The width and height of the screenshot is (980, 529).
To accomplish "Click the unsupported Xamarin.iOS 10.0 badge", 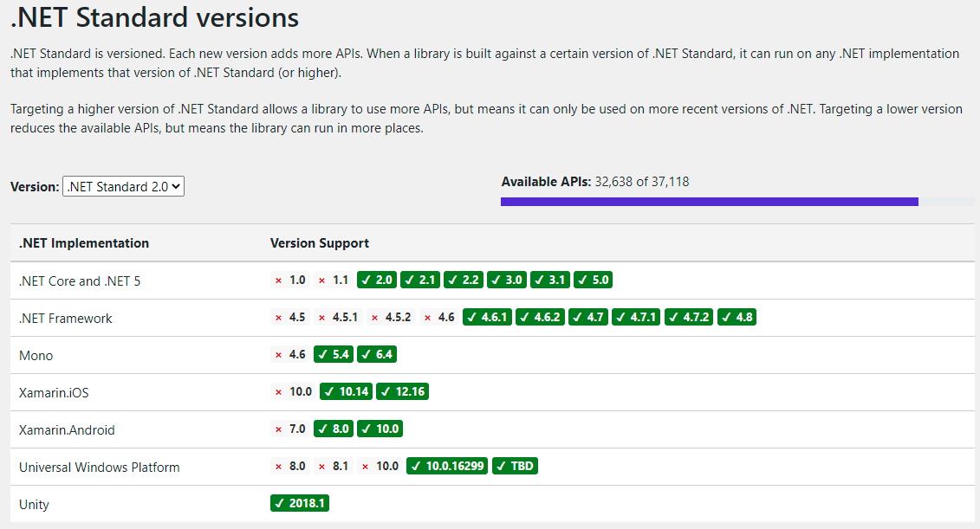I will click(293, 391).
